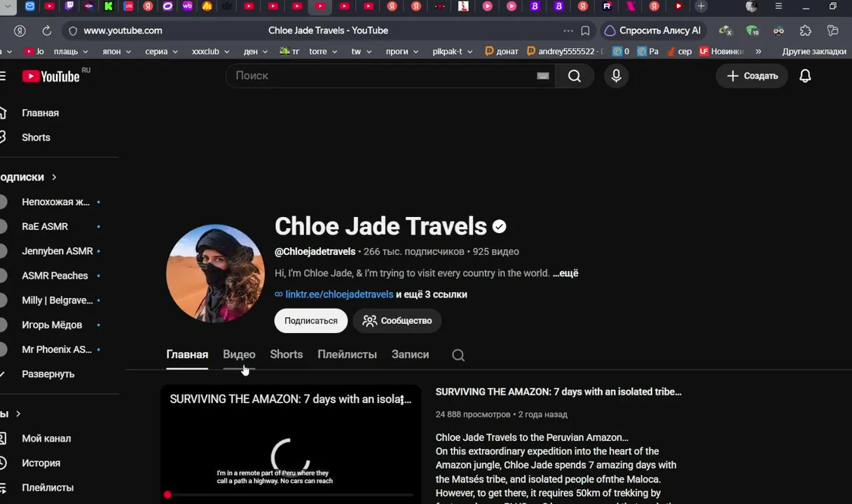This screenshot has height=504, width=852.
Task: Select the Главная channel tab
Action: coord(187,354)
